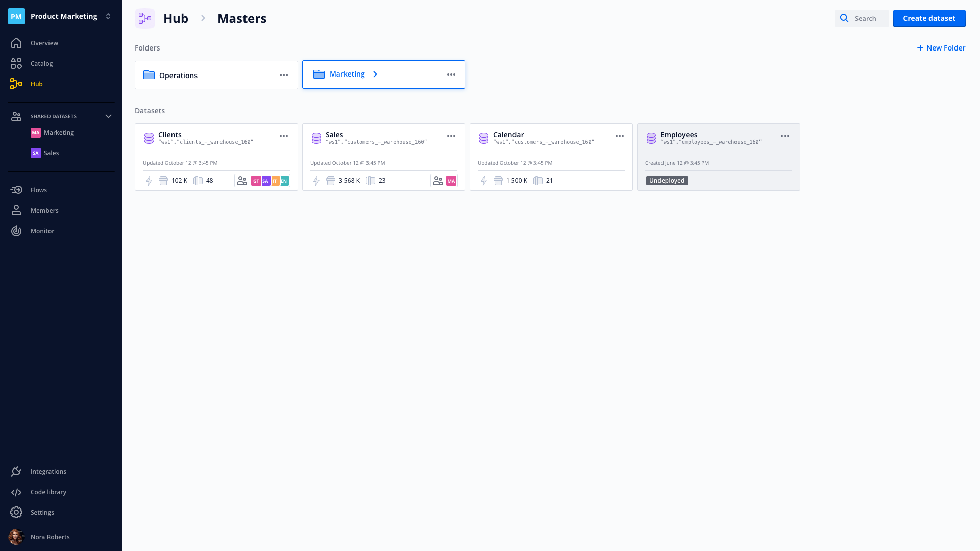Click the New Folder link
This screenshot has height=551, width=980.
941,48
